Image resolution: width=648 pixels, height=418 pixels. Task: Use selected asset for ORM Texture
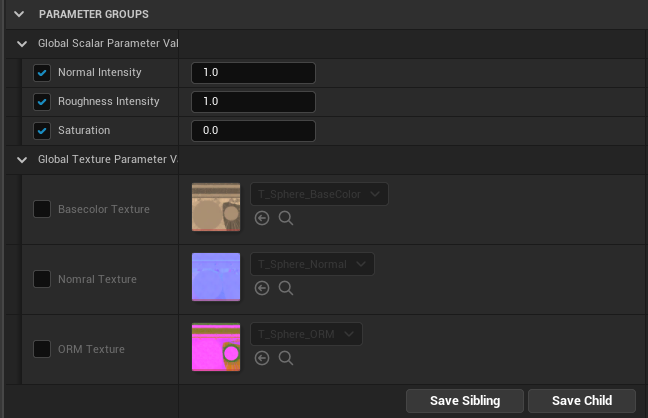point(262,358)
